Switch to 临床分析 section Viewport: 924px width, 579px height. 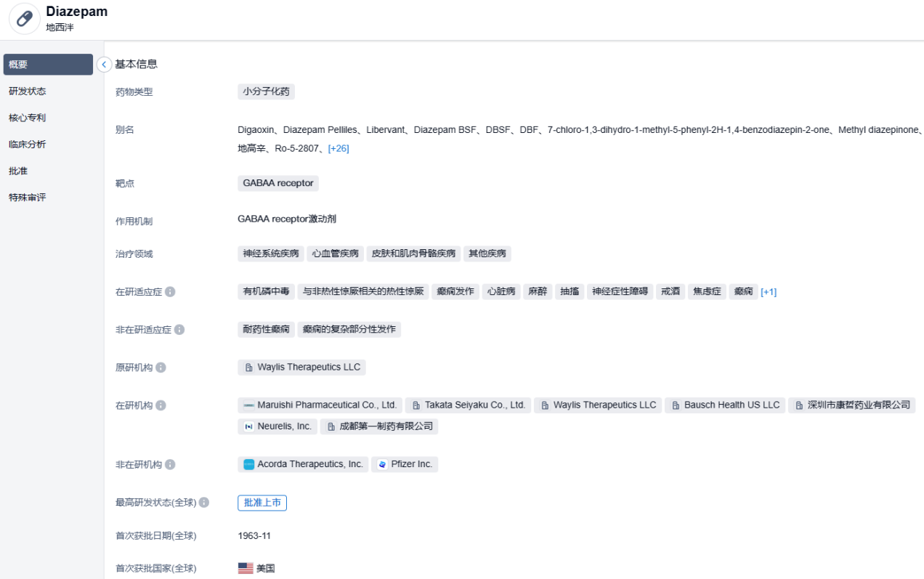[x=28, y=145]
